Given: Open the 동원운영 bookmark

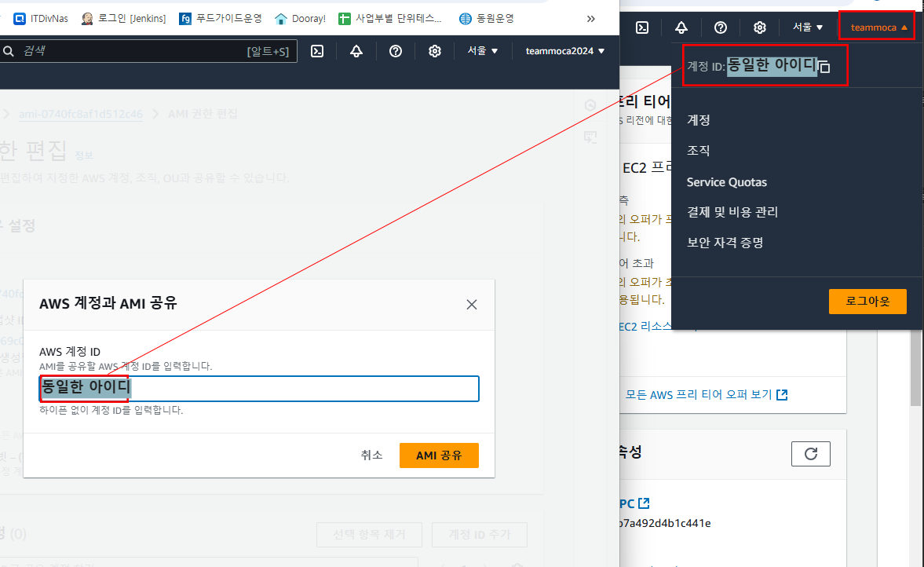Looking at the screenshot, I should click(487, 18).
